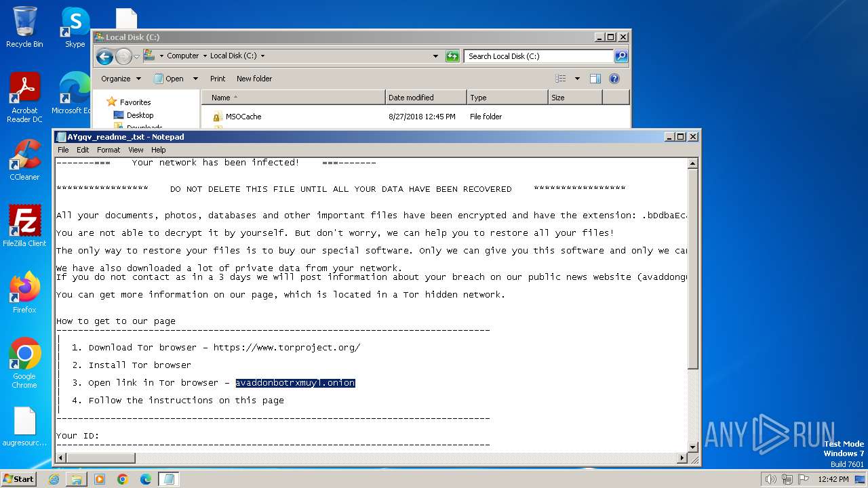This screenshot has height=488, width=868.
Task: Expand the Open button dropdown arrow
Action: pos(195,79)
